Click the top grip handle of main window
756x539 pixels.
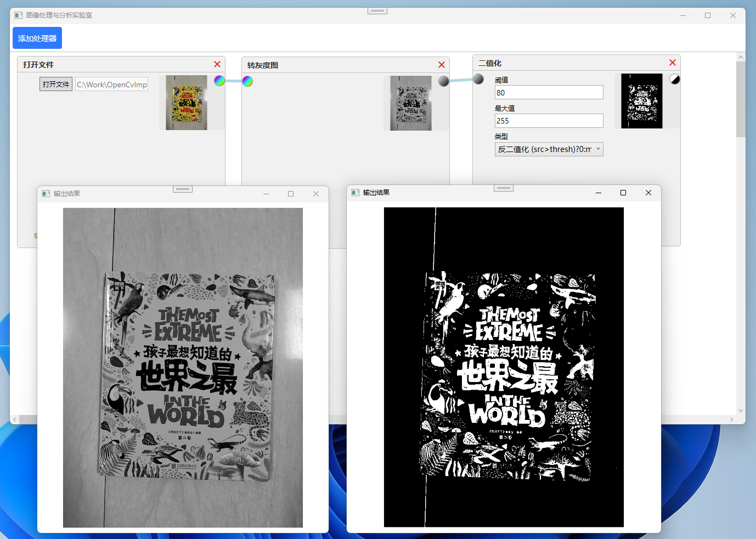click(377, 11)
